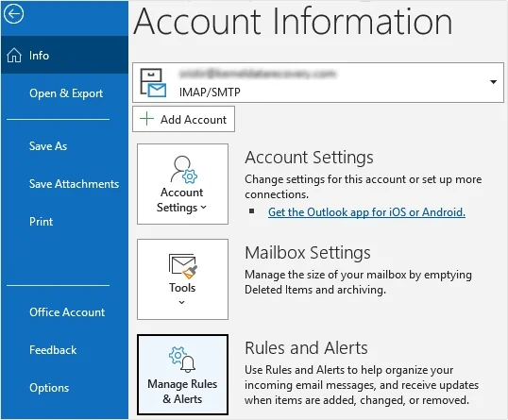Follow Get the Outlook app link
The width and height of the screenshot is (508, 420).
tap(366, 212)
